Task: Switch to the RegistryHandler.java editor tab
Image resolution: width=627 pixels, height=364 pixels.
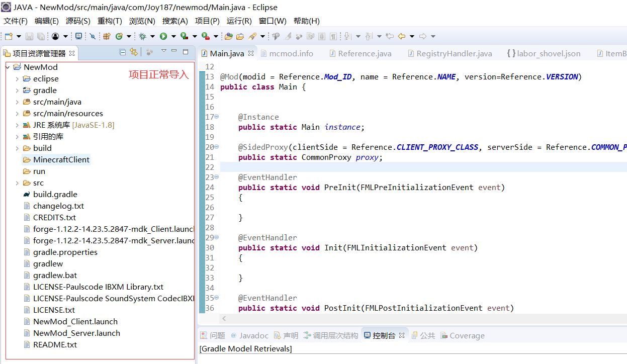Action: coord(450,53)
